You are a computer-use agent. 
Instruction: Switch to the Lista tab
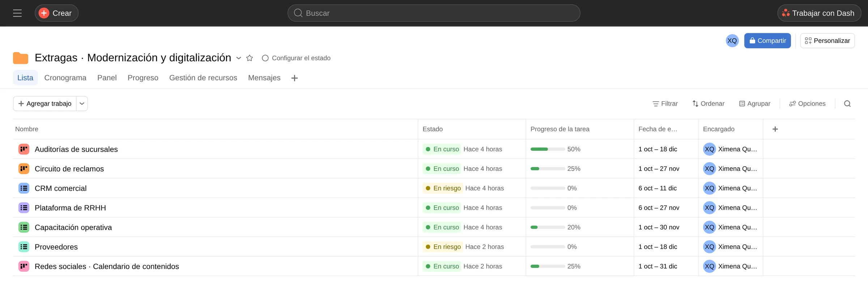[25, 78]
